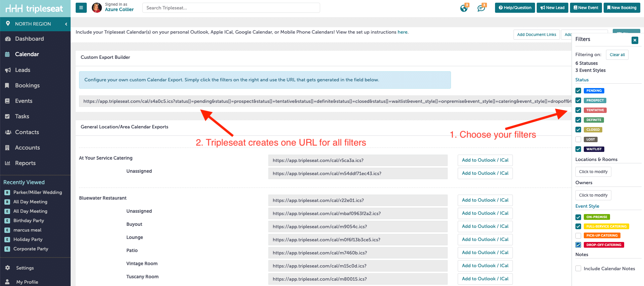The image size is (644, 286).
Task: Click the Calendar sidebar icon
Action: (7, 54)
